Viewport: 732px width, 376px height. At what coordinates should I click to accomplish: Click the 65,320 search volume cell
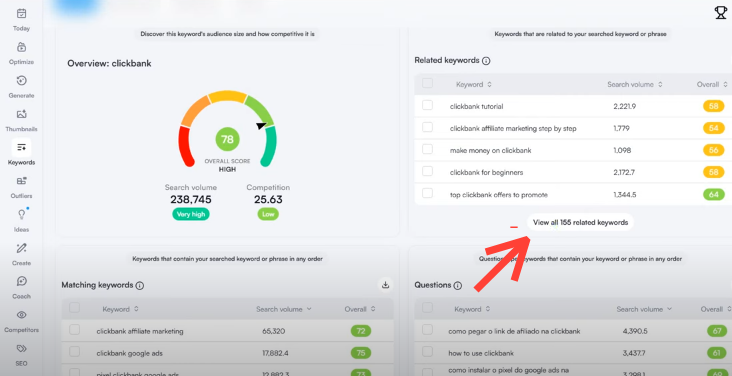click(274, 331)
